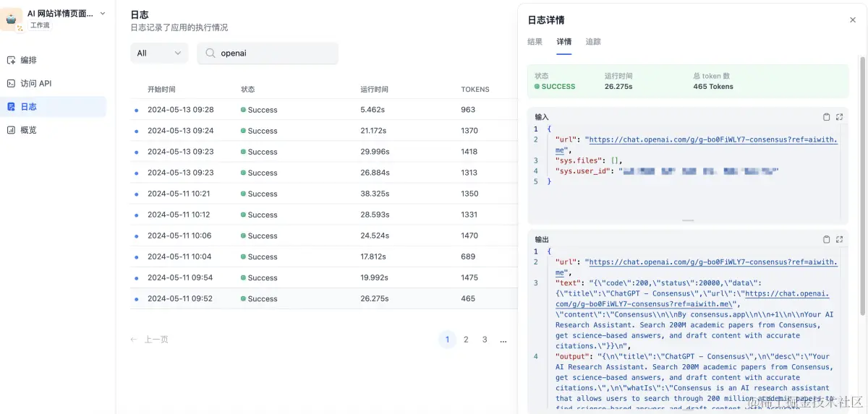Go to page 1 of logs
The image size is (868, 414).
[x=447, y=340]
